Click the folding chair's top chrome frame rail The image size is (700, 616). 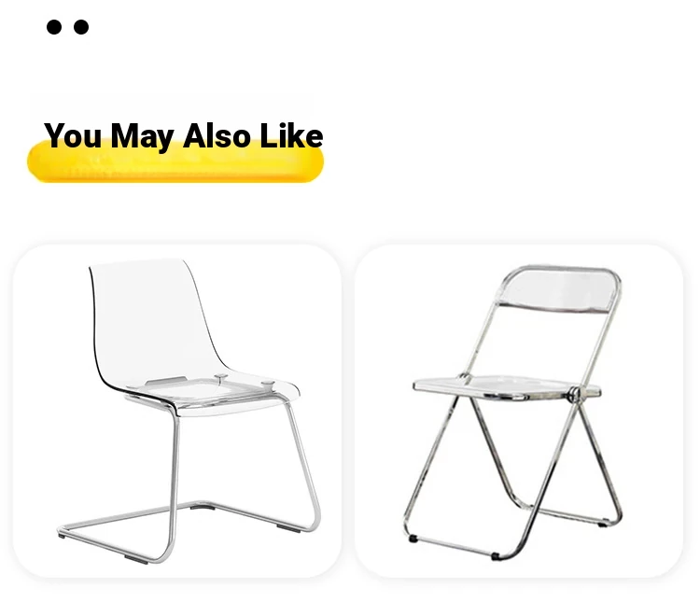pyautogui.click(x=564, y=269)
